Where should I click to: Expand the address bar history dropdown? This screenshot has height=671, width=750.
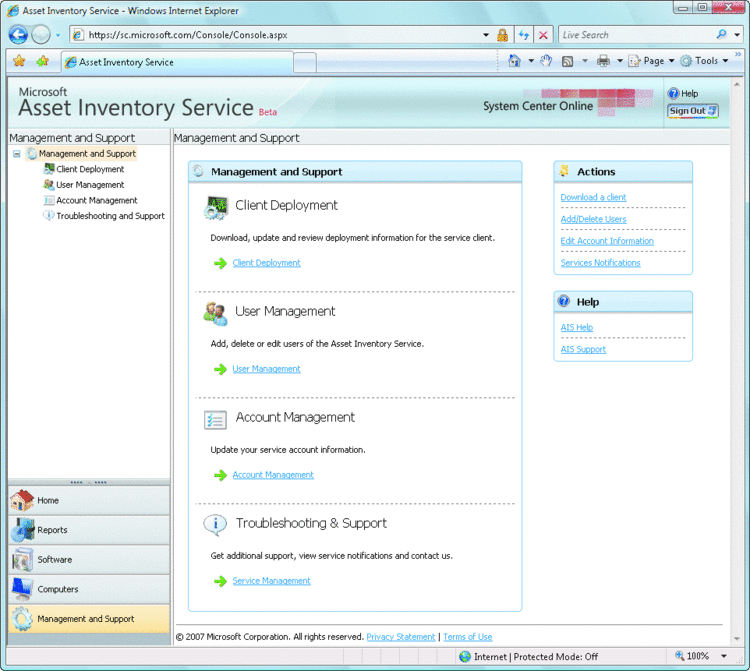(485, 35)
